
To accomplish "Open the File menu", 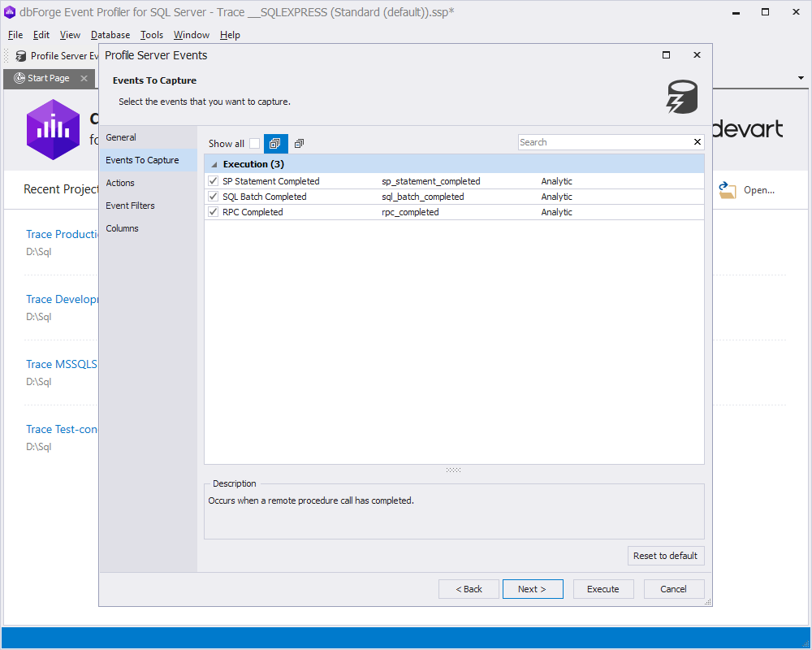I will (x=15, y=35).
